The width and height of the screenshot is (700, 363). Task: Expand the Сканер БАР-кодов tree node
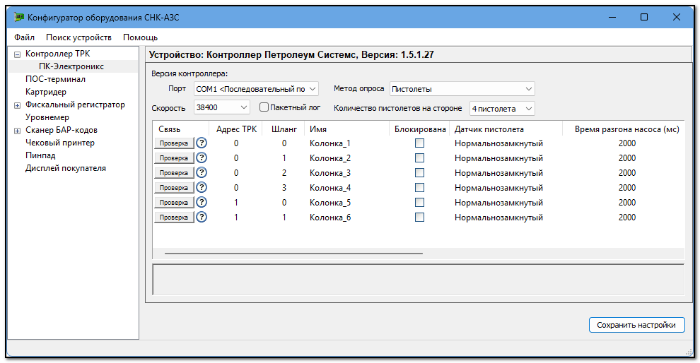[x=17, y=131]
